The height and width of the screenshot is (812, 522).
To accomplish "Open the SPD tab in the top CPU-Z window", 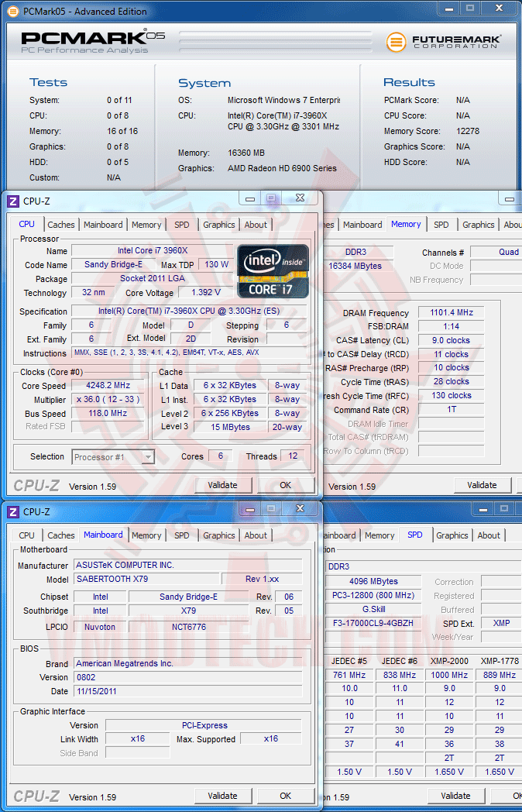I will [182, 224].
